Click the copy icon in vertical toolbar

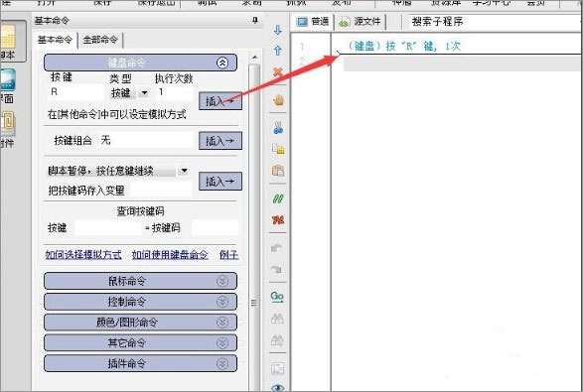click(x=278, y=149)
